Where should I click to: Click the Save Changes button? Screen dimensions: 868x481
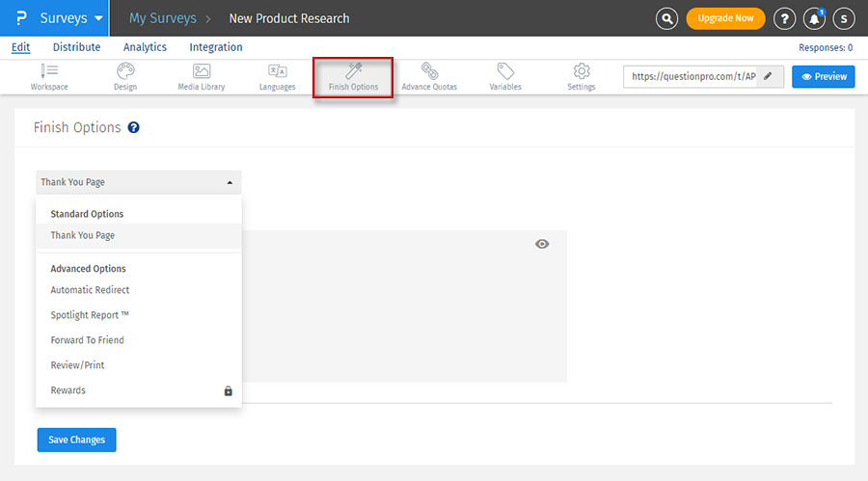pyautogui.click(x=76, y=440)
